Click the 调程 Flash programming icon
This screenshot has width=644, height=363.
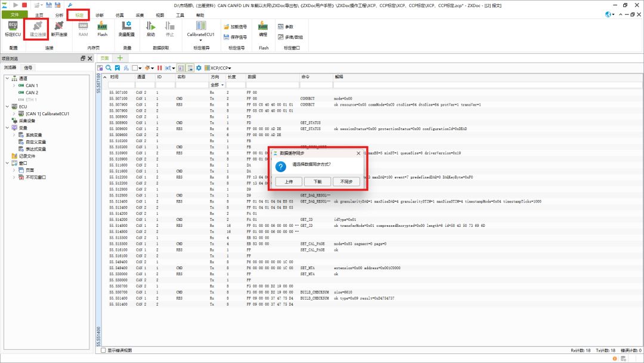click(x=263, y=29)
